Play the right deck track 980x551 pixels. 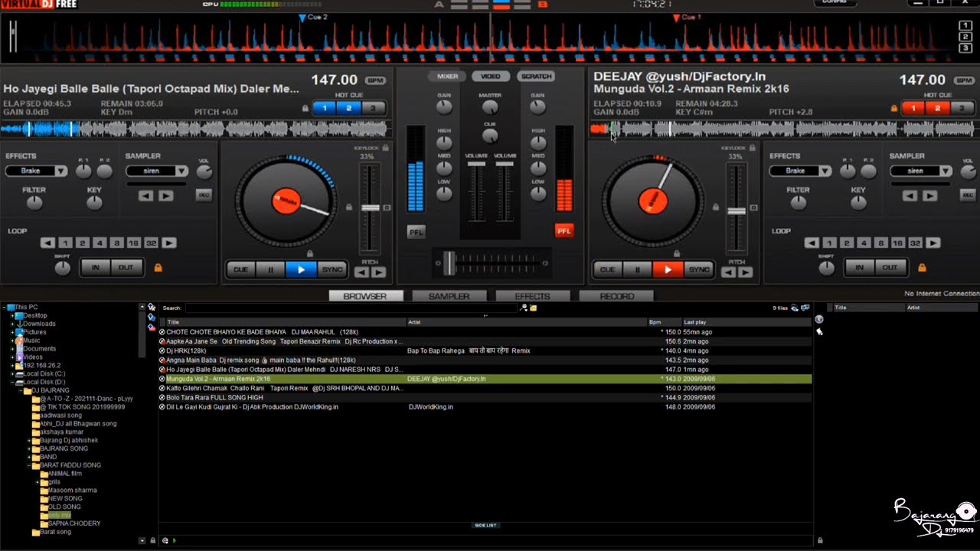[x=668, y=269]
